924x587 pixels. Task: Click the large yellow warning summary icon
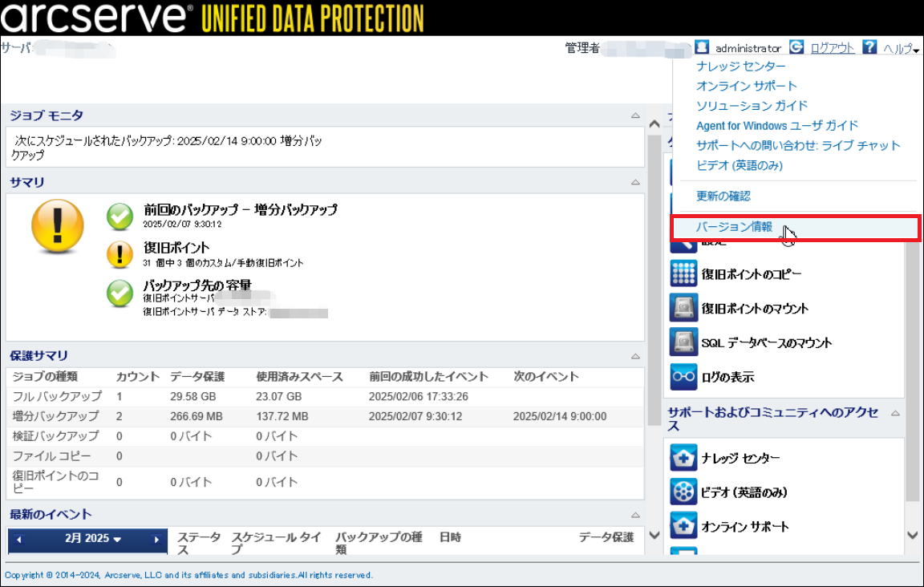(57, 226)
